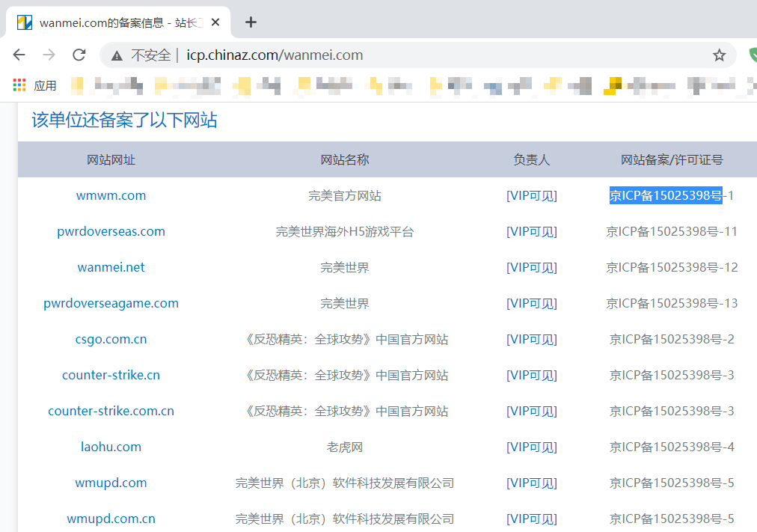
Task: Open a new tab with plus icon
Action: 251,22
